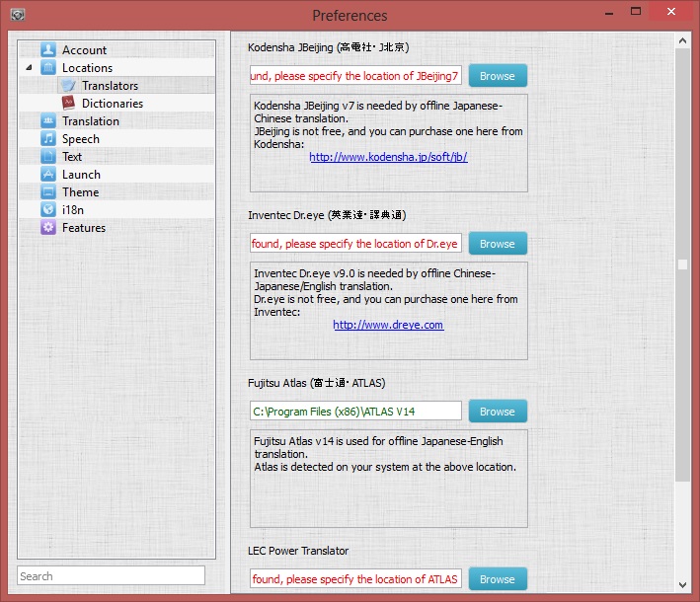Open the www.dreye.com link
The height and width of the screenshot is (602, 700).
click(x=388, y=325)
